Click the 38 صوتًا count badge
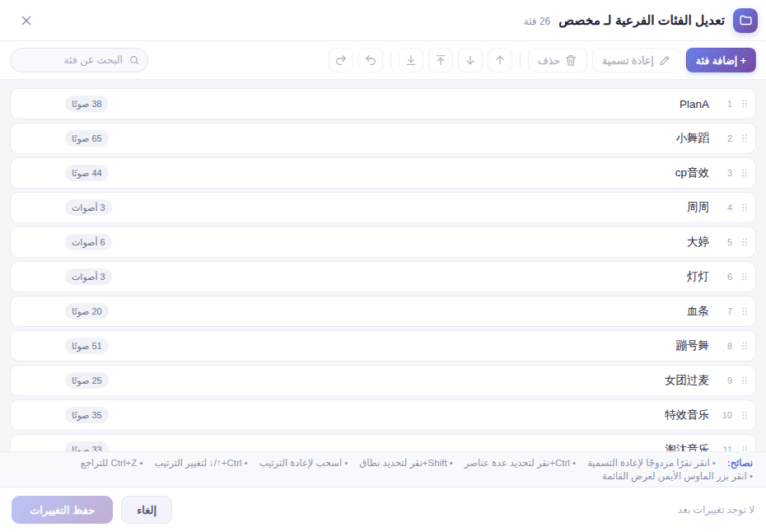The image size is (766, 532). (x=87, y=104)
